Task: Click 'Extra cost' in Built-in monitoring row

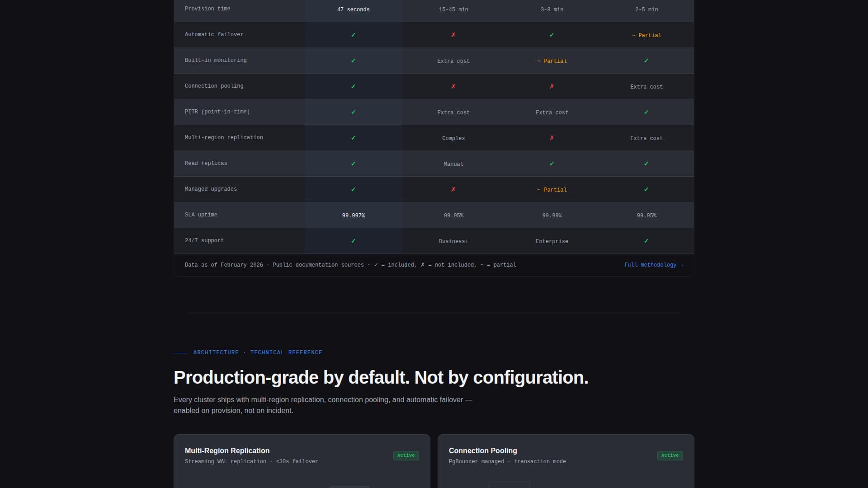Action: click(x=453, y=61)
